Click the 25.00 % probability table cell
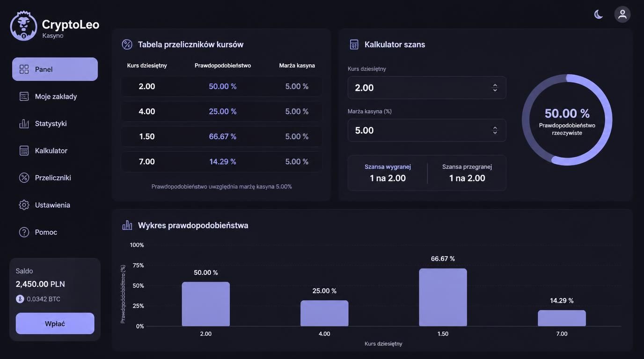 [223, 111]
